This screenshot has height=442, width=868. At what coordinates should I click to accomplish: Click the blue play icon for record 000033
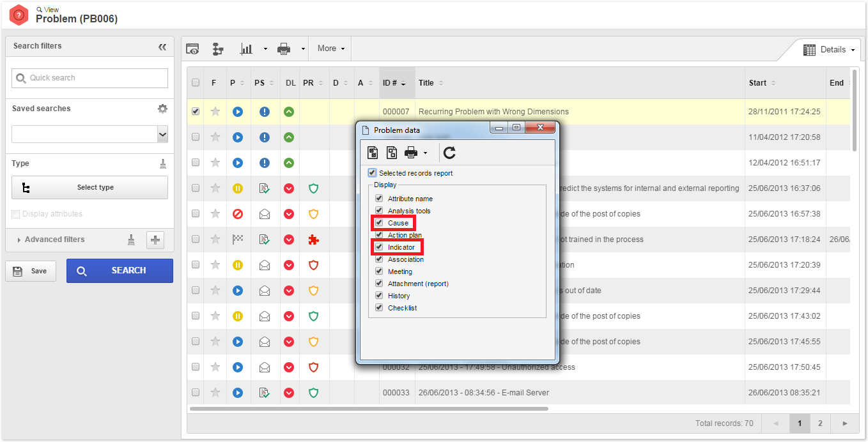pyautogui.click(x=238, y=393)
